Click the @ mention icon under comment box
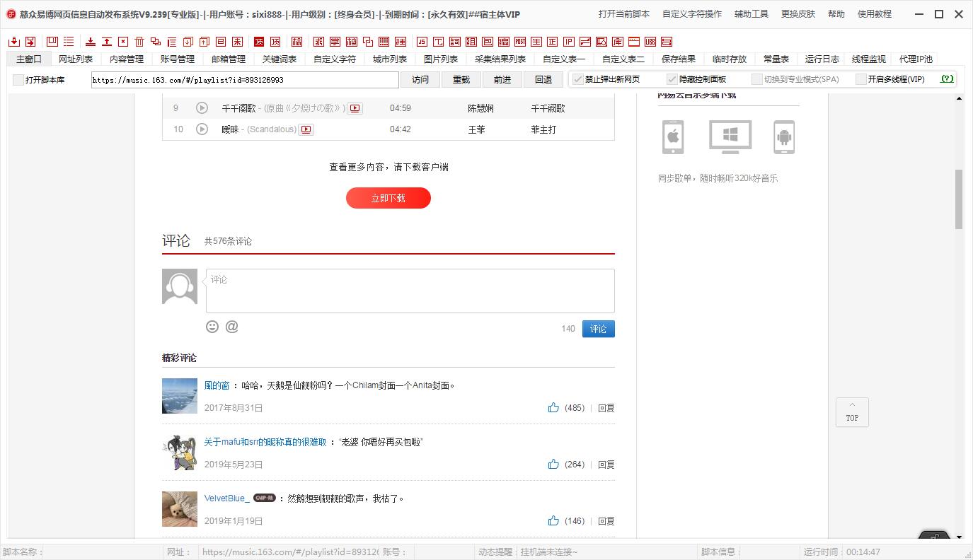 (x=231, y=327)
